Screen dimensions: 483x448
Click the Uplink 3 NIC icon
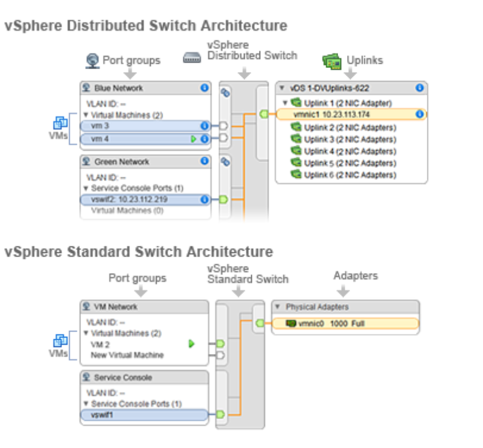[296, 138]
